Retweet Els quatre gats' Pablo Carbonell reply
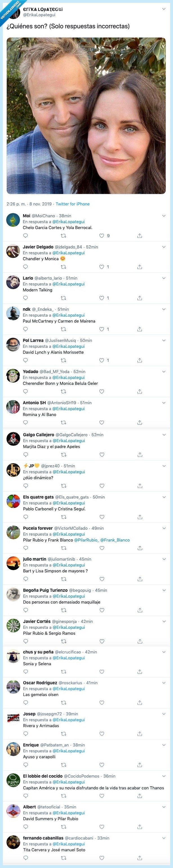173x868 pixels. [x=64, y=517]
